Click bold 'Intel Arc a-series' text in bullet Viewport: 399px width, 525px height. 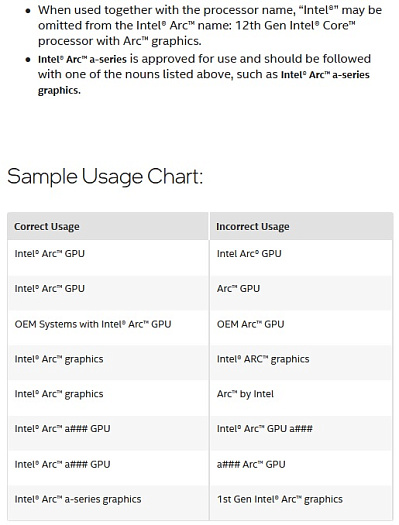pyautogui.click(x=82, y=60)
